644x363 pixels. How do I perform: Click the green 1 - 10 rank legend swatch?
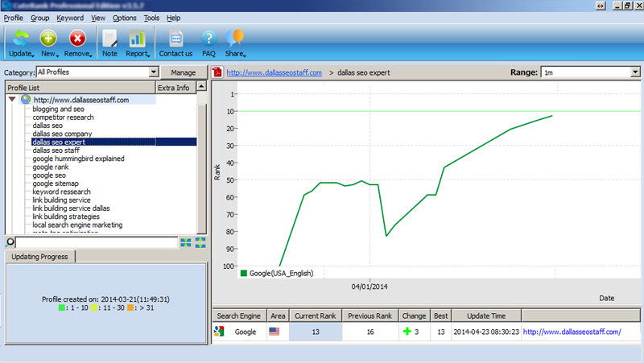[x=62, y=307]
